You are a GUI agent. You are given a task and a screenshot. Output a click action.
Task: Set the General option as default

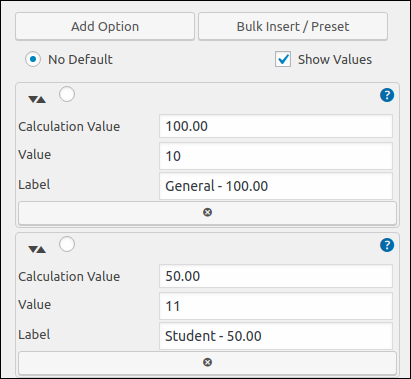pos(67,94)
